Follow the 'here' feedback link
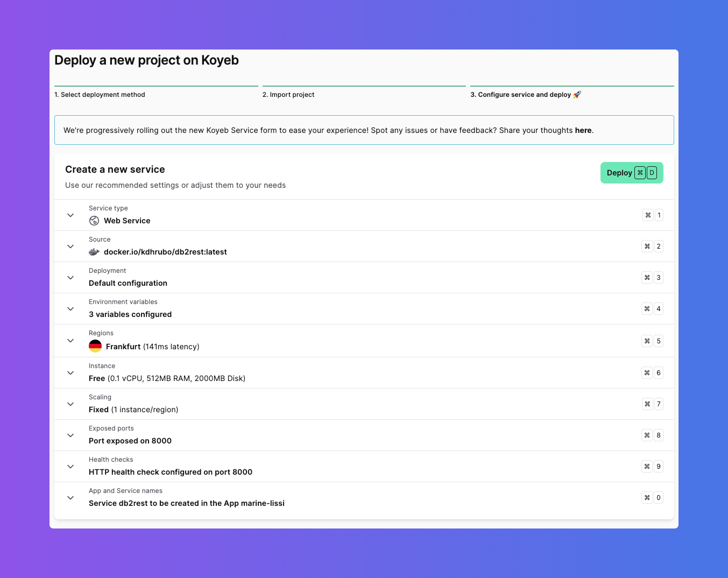Screen dimensions: 728x578 583,130
